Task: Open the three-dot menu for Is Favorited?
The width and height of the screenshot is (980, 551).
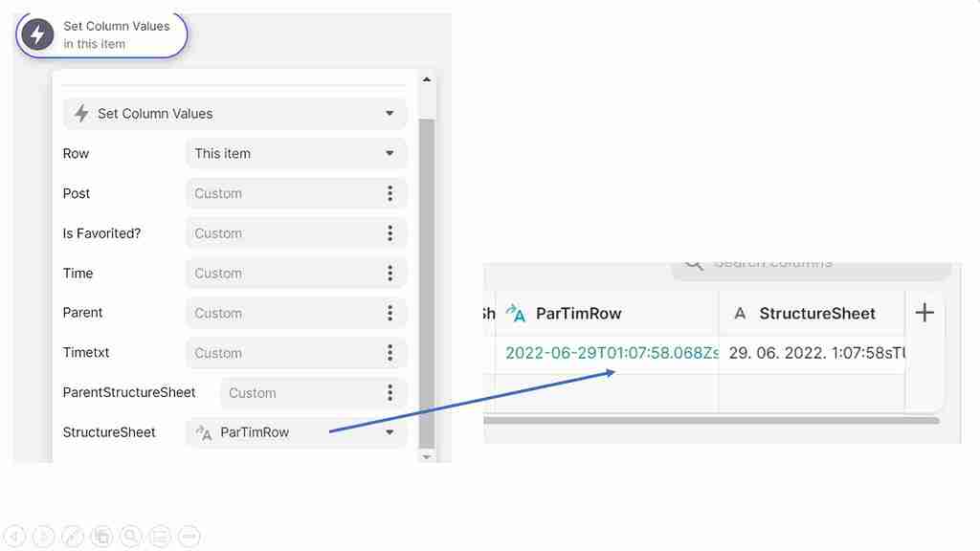Action: pyautogui.click(x=390, y=233)
